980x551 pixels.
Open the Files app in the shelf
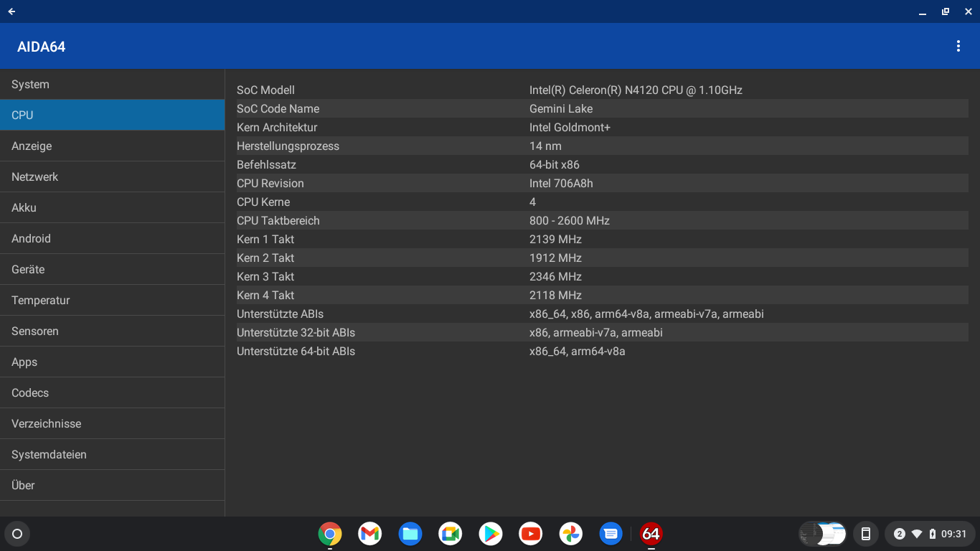[x=410, y=534]
